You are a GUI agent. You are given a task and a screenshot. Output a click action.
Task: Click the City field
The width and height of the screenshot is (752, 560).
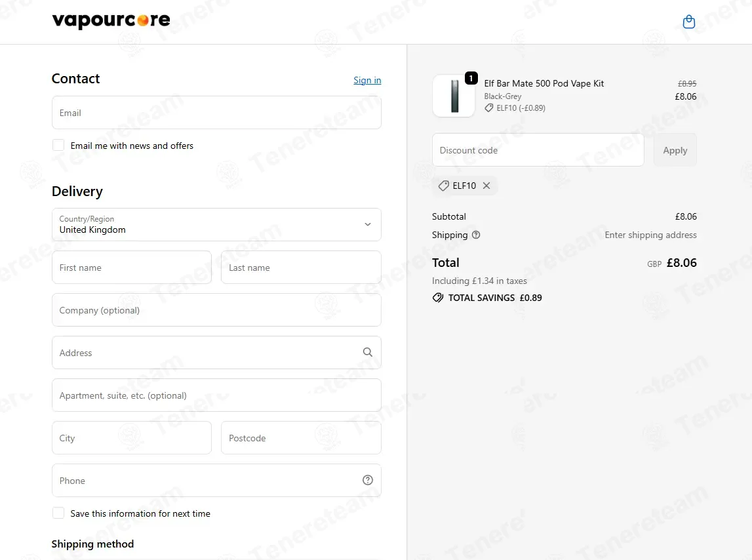click(131, 437)
